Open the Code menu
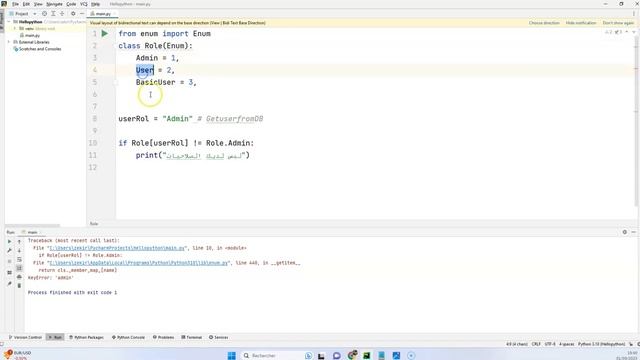The height and width of the screenshot is (360, 640). pos(71,4)
